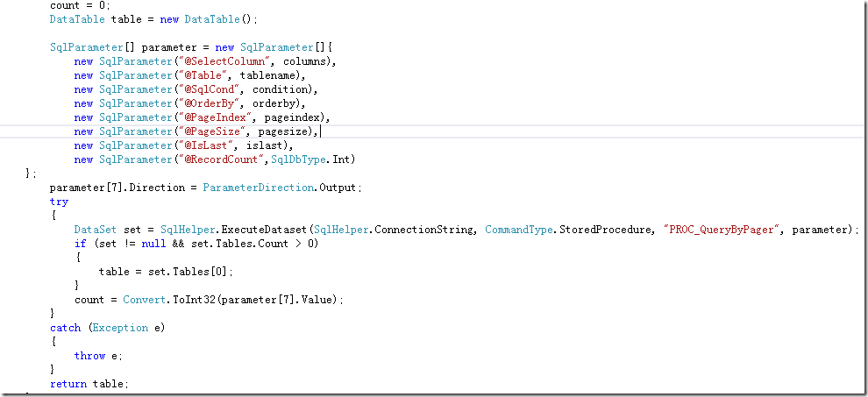Viewport: 868px width, 397px height.
Task: Click the "islast" argument
Action: 265,145
